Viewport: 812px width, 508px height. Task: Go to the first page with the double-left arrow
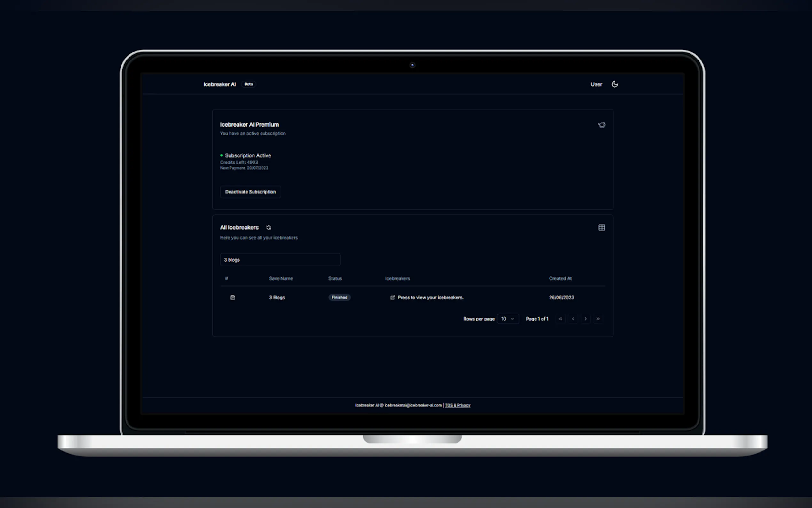(560, 319)
